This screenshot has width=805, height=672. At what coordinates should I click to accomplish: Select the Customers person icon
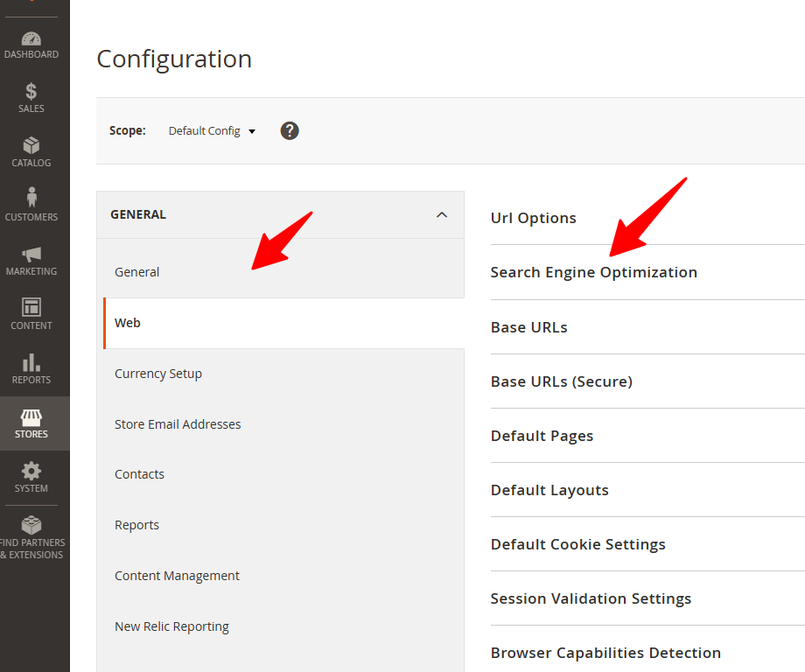coord(31,199)
